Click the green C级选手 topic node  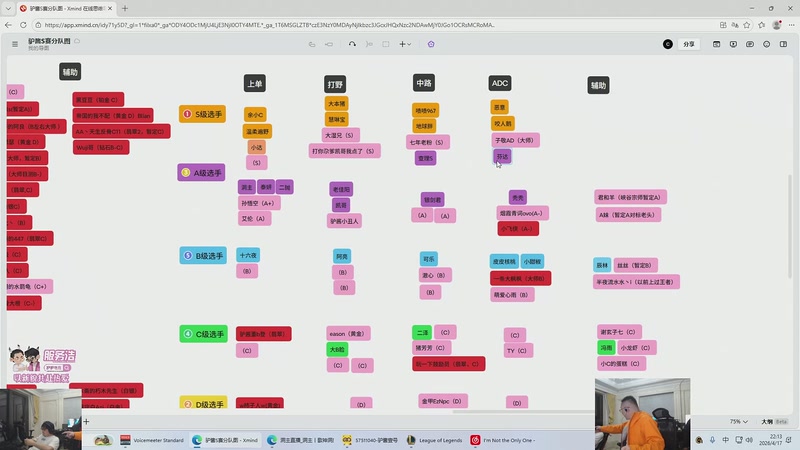[x=203, y=333]
